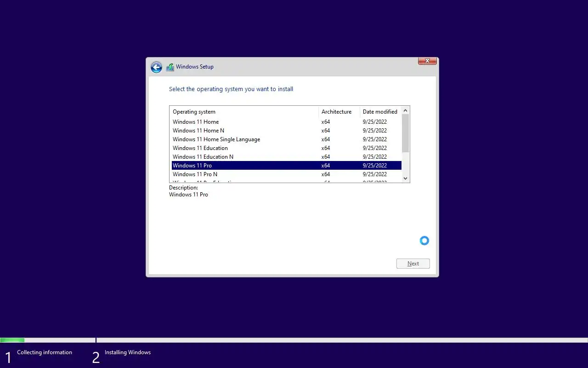The image size is (588, 368).
Task: Click x64 in Windows 11 Home row
Action: [x=326, y=122]
